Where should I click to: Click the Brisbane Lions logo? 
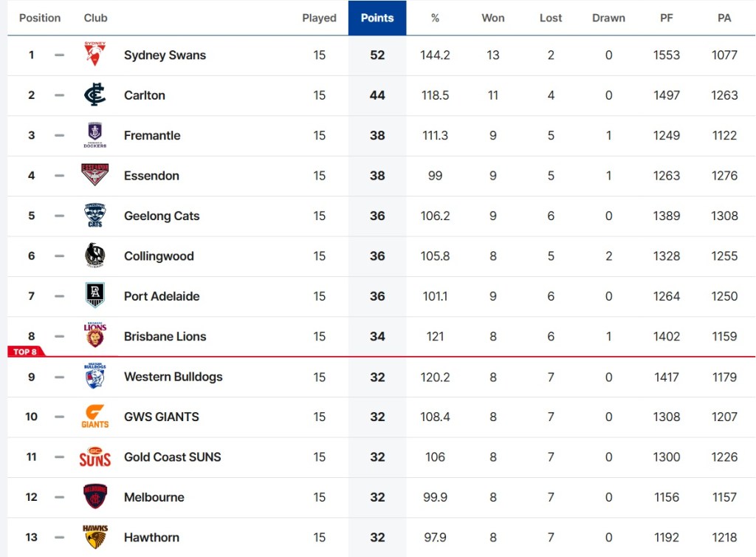point(94,337)
